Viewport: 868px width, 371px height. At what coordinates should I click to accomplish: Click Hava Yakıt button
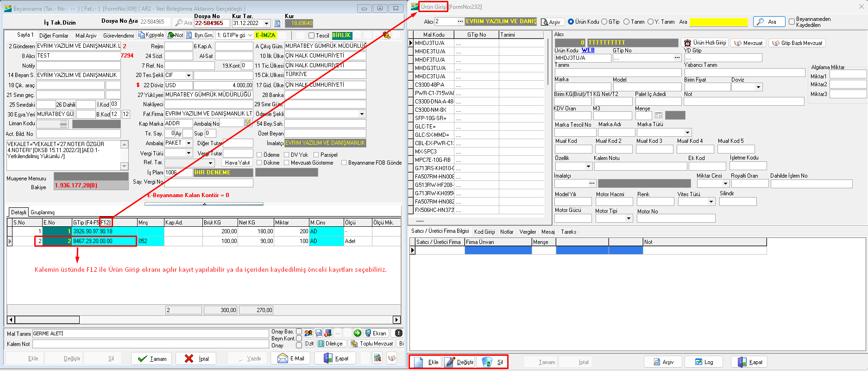237,163
